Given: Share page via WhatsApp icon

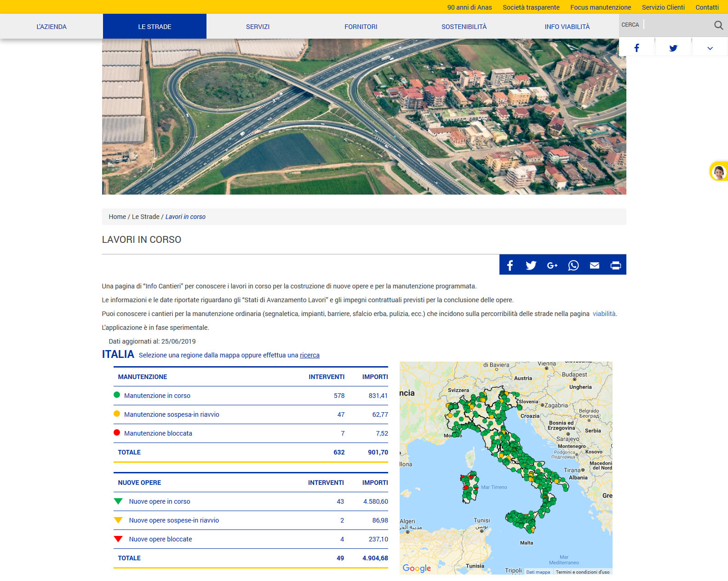Looking at the screenshot, I should [x=573, y=265].
